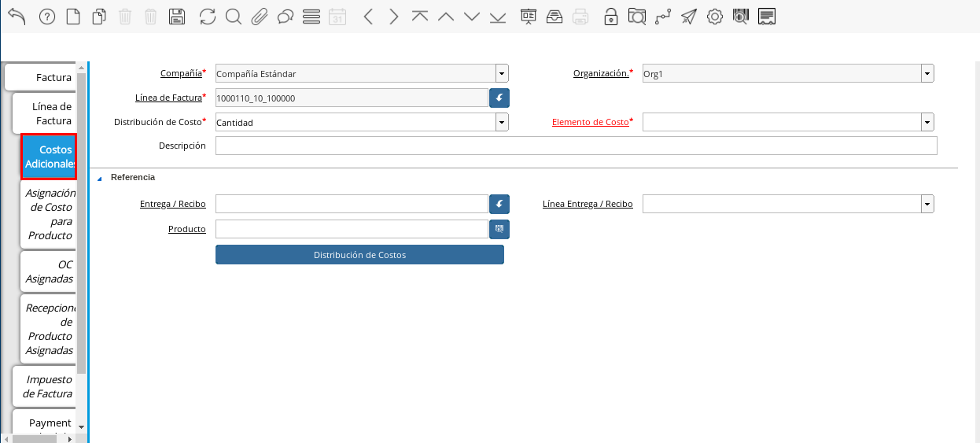Click Producto lookup button
Image resolution: width=980 pixels, height=443 pixels.
coord(499,229)
